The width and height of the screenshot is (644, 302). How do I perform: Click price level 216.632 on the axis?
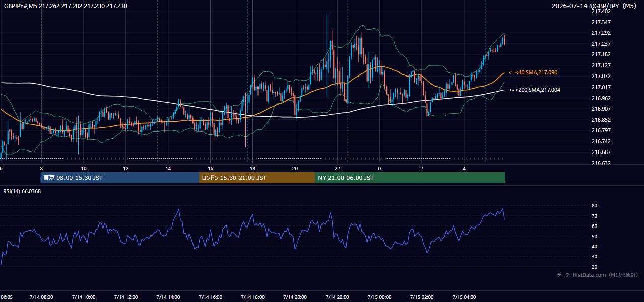601,163
